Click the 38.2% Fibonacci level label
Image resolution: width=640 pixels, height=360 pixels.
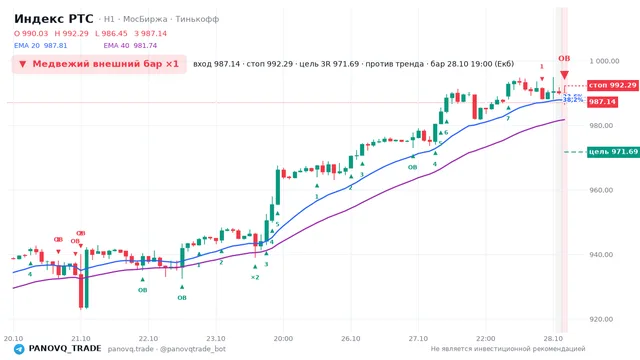573,99
